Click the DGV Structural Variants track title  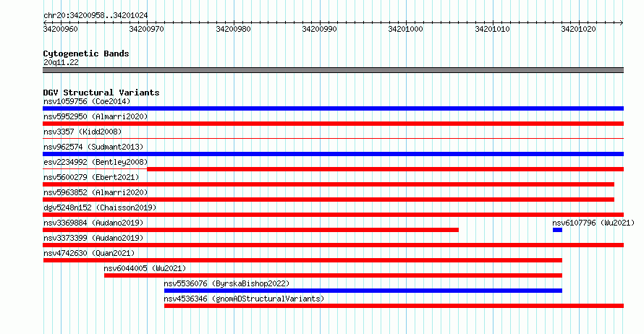tap(101, 93)
